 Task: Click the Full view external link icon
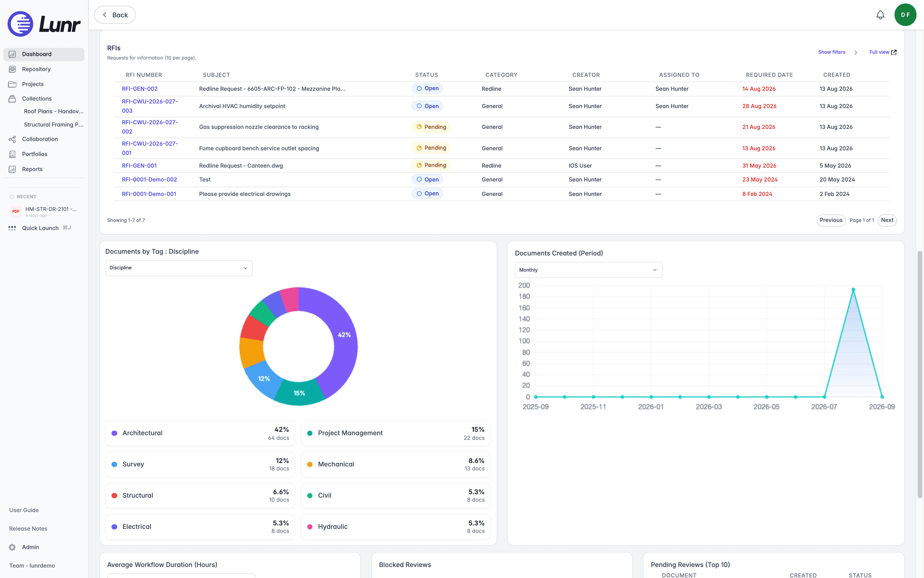(893, 52)
